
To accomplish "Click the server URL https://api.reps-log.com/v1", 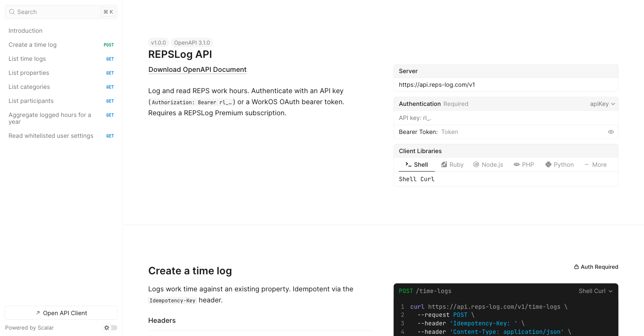I will [437, 85].
